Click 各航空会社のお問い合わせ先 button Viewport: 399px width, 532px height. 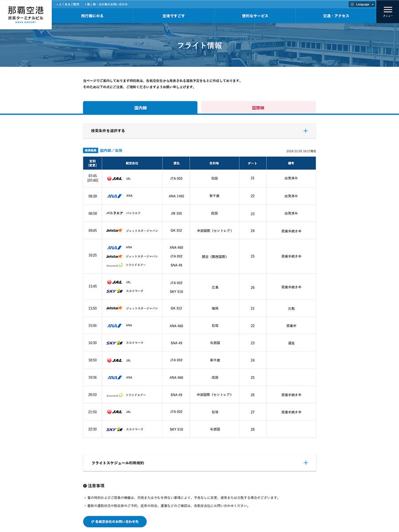click(115, 521)
